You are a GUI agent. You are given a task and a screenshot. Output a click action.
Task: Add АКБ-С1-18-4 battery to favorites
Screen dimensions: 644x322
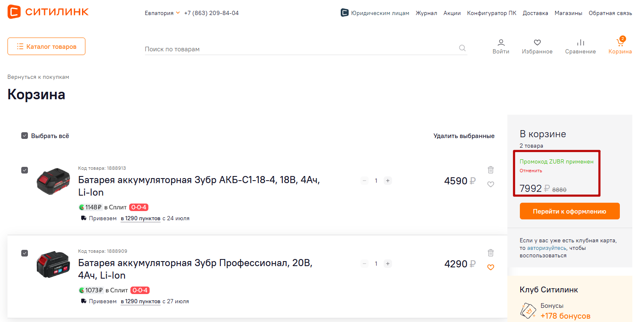pyautogui.click(x=491, y=184)
